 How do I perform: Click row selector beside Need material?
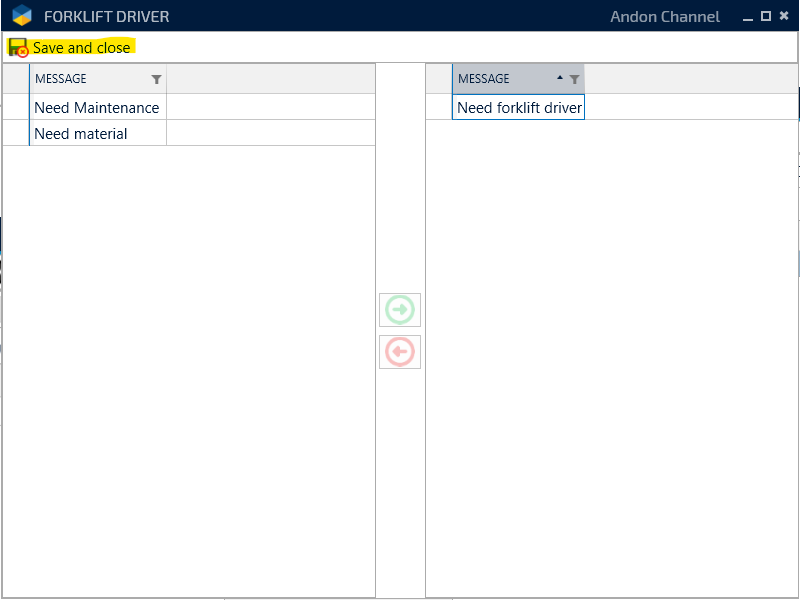point(16,133)
